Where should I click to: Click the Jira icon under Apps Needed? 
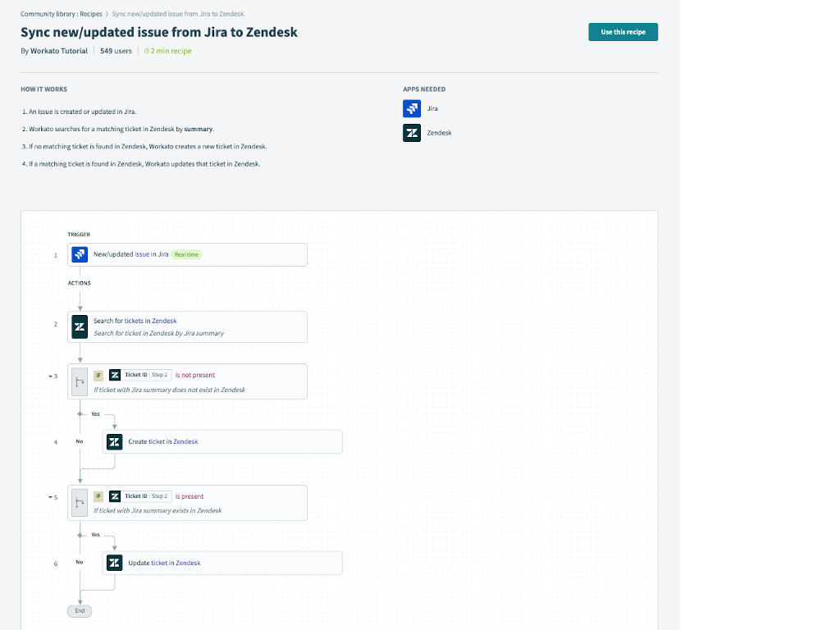click(411, 107)
